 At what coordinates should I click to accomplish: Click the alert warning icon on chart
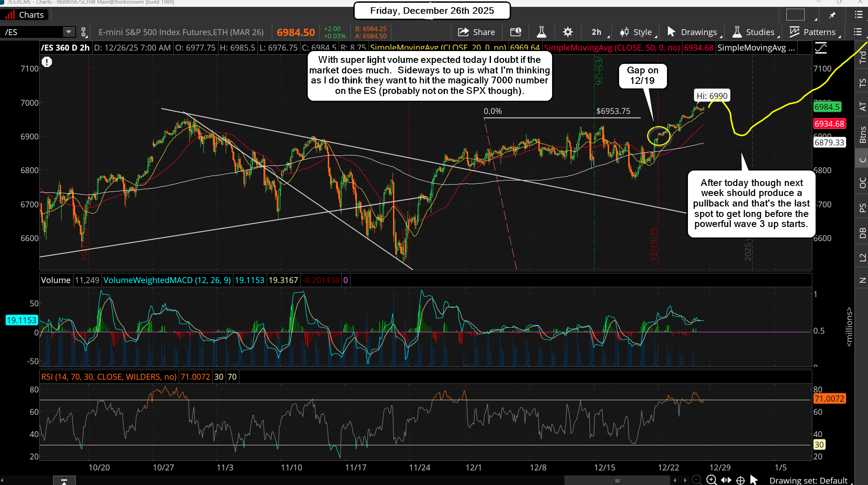[x=47, y=62]
